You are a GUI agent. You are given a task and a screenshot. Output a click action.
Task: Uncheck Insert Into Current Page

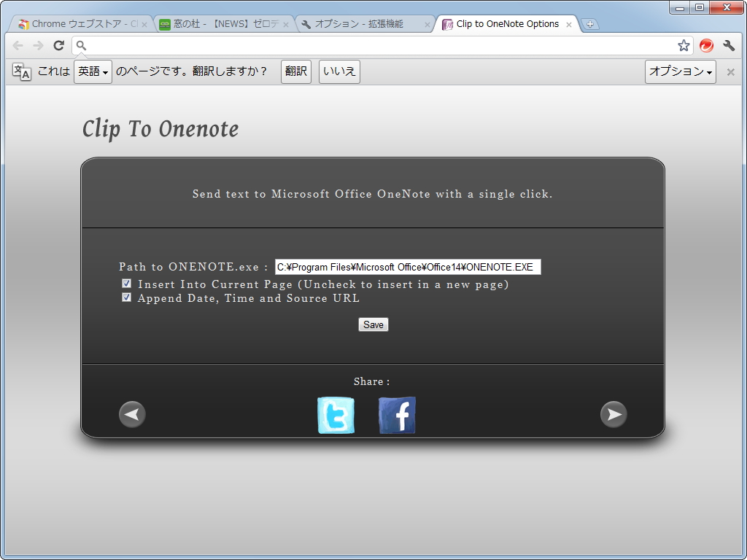126,283
